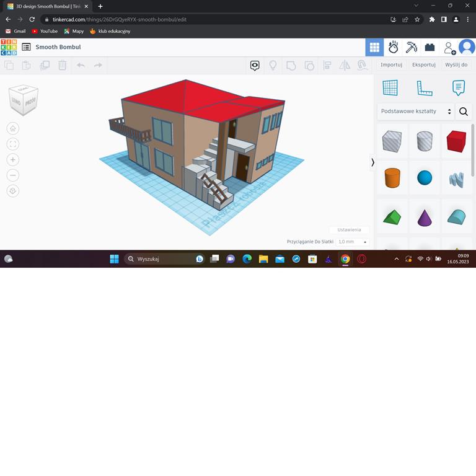Toggle the design list panel icon
The height and width of the screenshot is (476, 476).
26,47
